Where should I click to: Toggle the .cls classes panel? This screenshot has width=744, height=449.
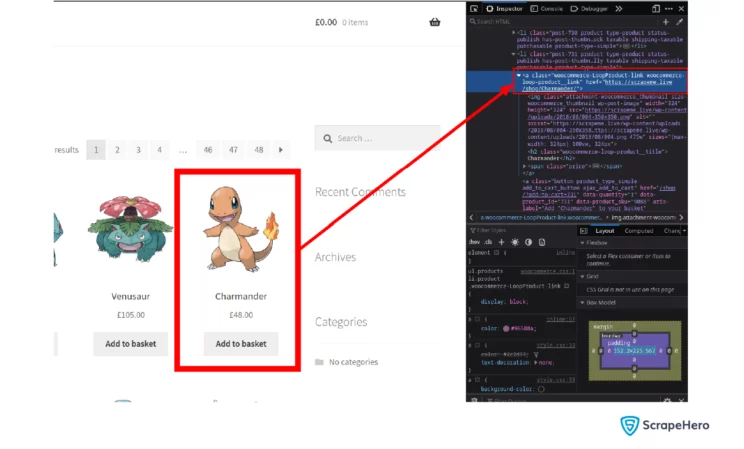pos(488,242)
